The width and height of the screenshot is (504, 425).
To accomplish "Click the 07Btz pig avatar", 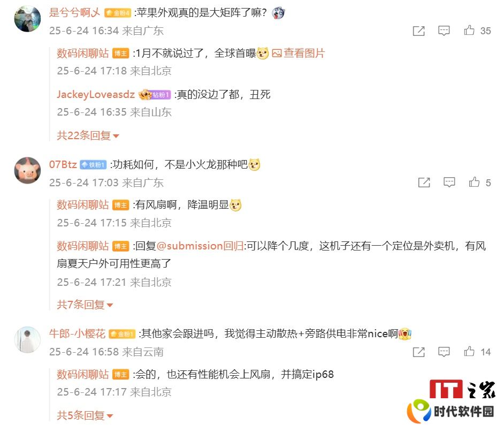I will coord(28,170).
